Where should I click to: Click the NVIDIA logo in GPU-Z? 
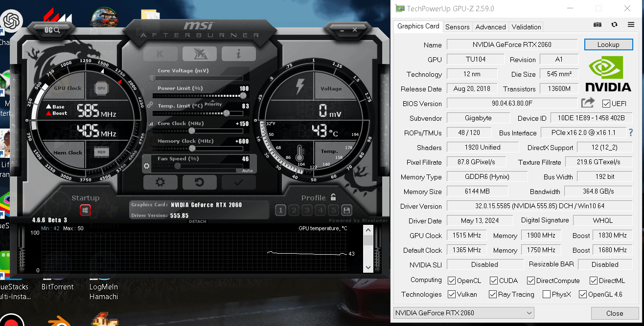pos(608,73)
